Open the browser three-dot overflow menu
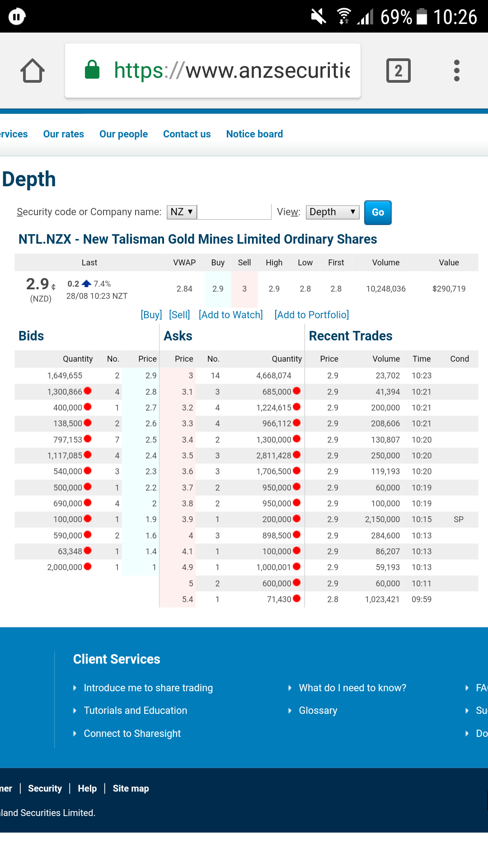Screen dimensions: 488x868 pyautogui.click(x=457, y=71)
